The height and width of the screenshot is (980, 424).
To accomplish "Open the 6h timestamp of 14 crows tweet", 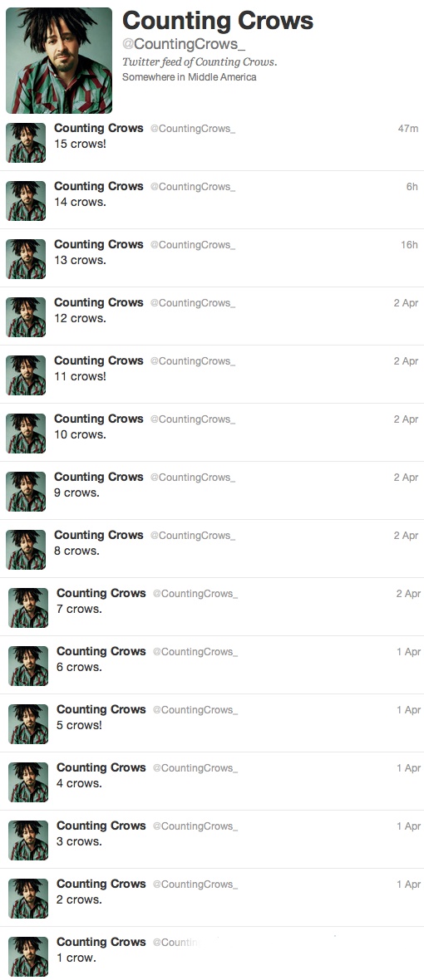I will [x=412, y=187].
